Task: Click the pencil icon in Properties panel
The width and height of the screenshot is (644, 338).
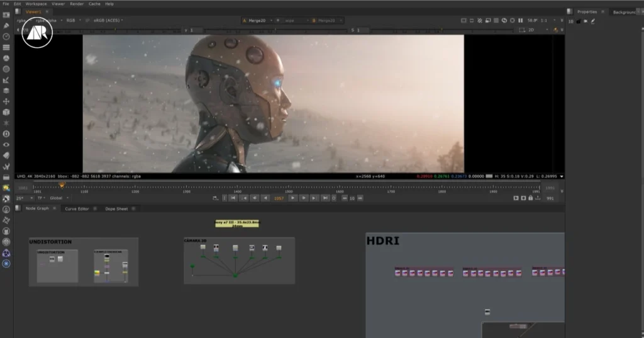Action: 592,21
